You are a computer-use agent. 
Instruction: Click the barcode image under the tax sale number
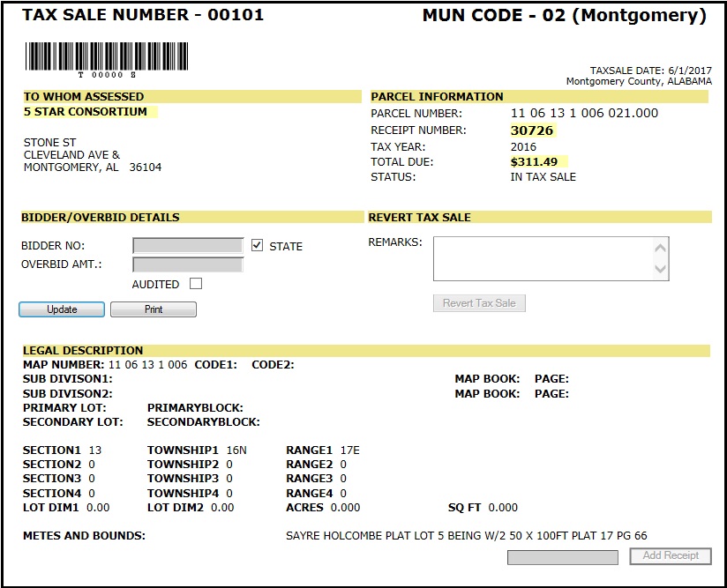click(x=81, y=57)
